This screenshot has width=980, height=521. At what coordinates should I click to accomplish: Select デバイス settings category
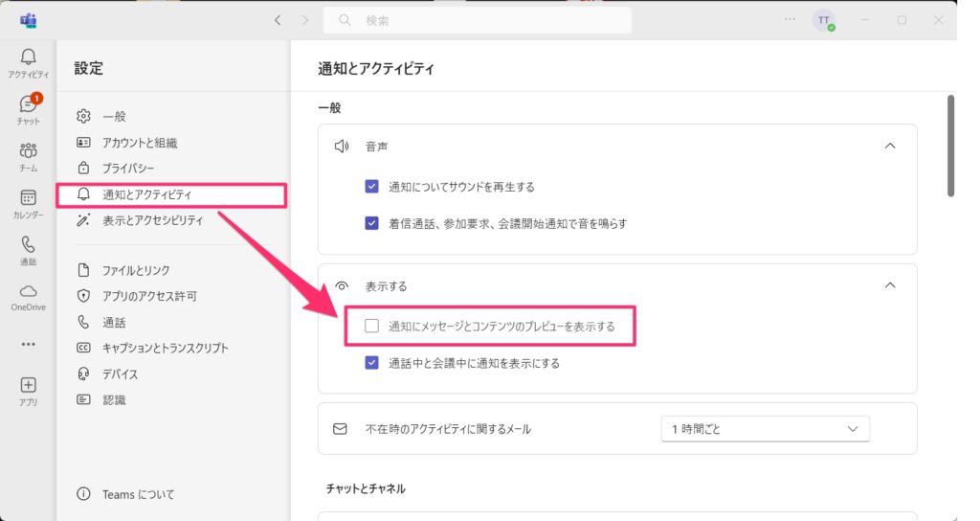(x=121, y=374)
